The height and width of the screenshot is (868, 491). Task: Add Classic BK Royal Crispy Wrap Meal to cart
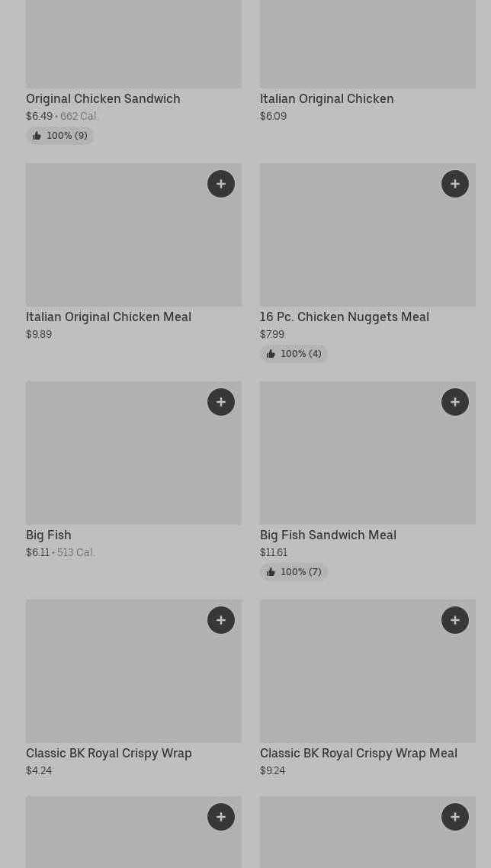pyautogui.click(x=455, y=620)
